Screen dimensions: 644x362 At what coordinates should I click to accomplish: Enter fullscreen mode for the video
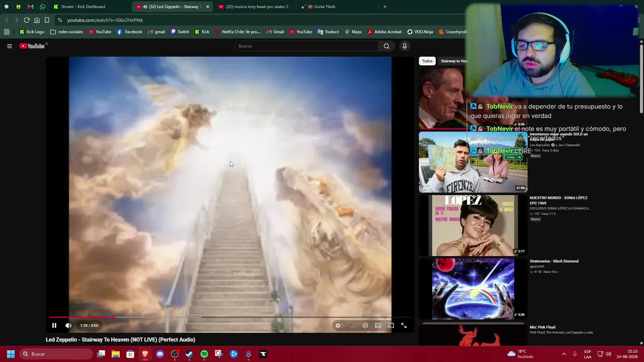[404, 325]
